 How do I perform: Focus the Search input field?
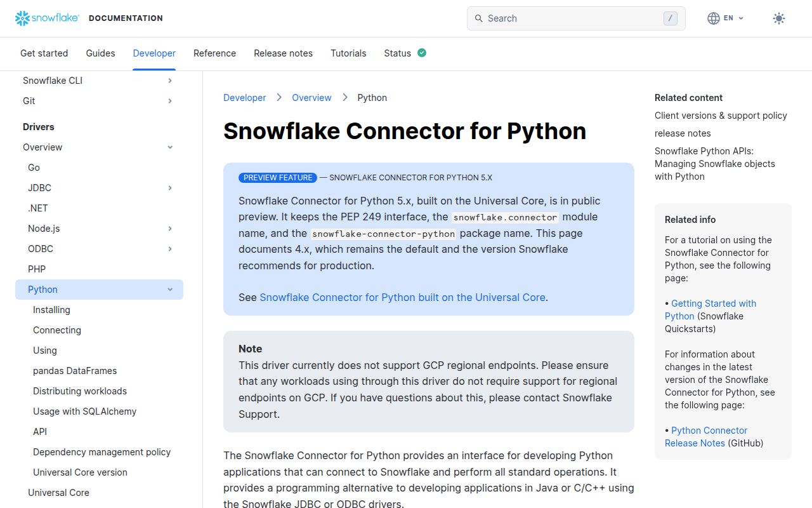[576, 18]
